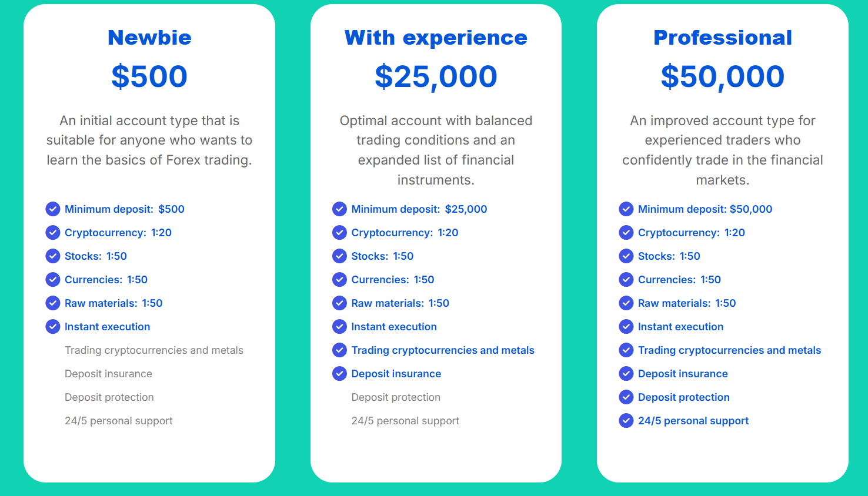Click the checkmark icon next to Newbie Instant execution

click(53, 327)
